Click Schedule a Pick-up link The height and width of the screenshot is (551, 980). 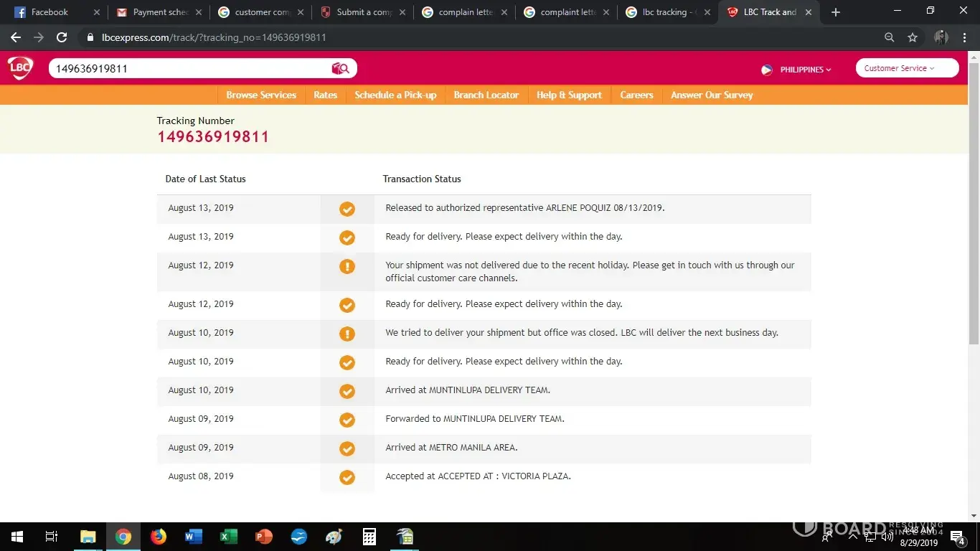click(x=395, y=95)
